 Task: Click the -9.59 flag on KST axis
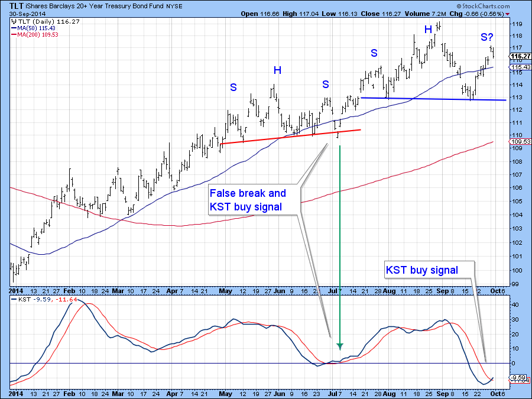tap(518, 378)
